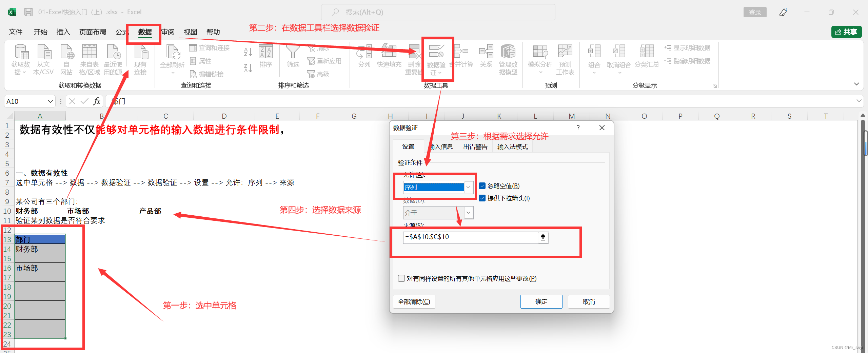Click the save icon in title bar

point(28,12)
